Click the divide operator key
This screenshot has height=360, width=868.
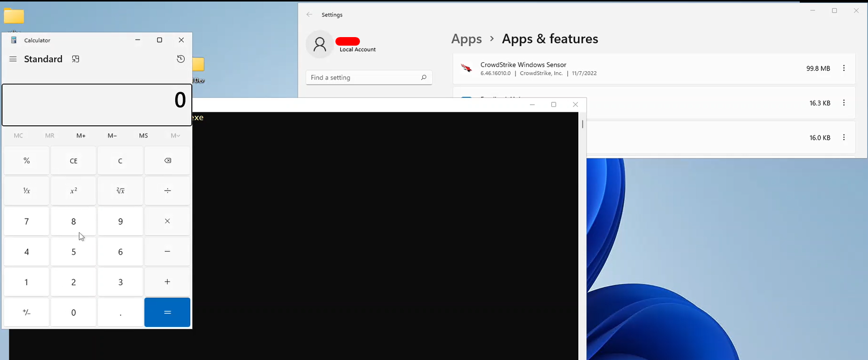click(x=167, y=191)
